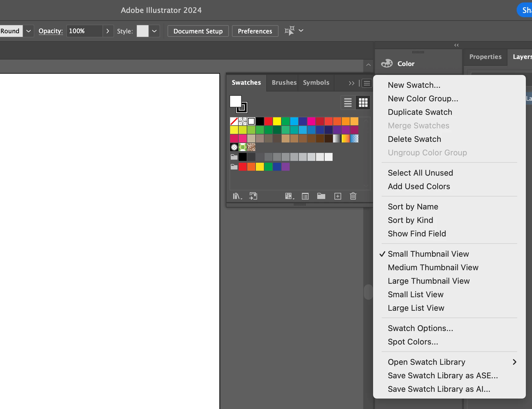
Task: Click the brights color group folder icon
Action: [234, 167]
